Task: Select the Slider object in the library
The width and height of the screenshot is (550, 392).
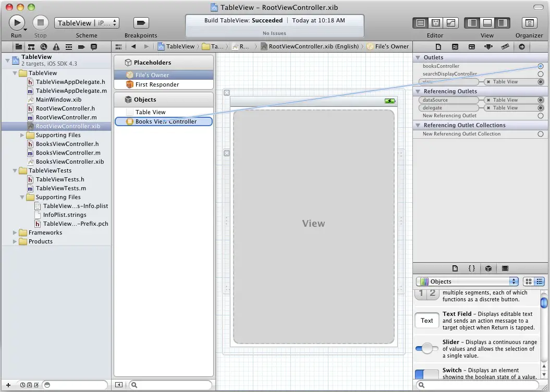Action: click(426, 348)
